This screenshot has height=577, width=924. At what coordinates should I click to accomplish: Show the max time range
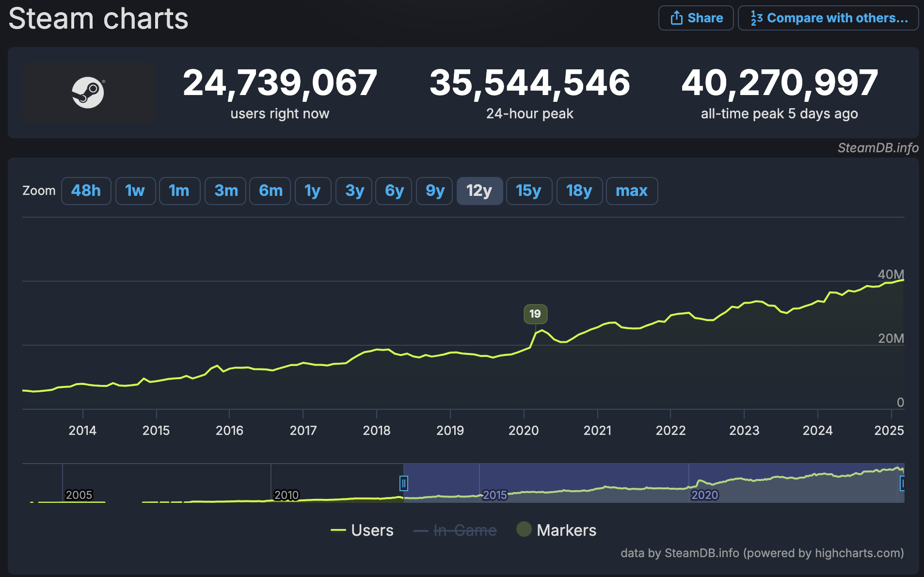click(631, 191)
